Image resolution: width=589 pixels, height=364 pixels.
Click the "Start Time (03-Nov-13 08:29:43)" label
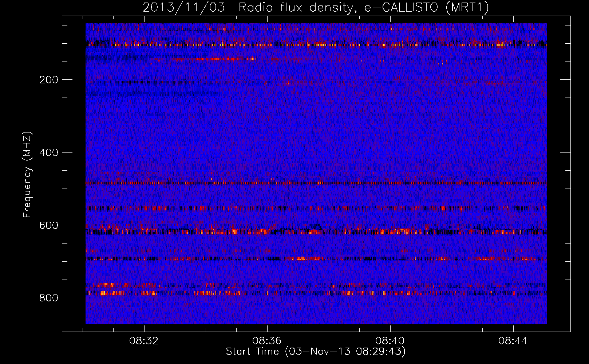[316, 352]
